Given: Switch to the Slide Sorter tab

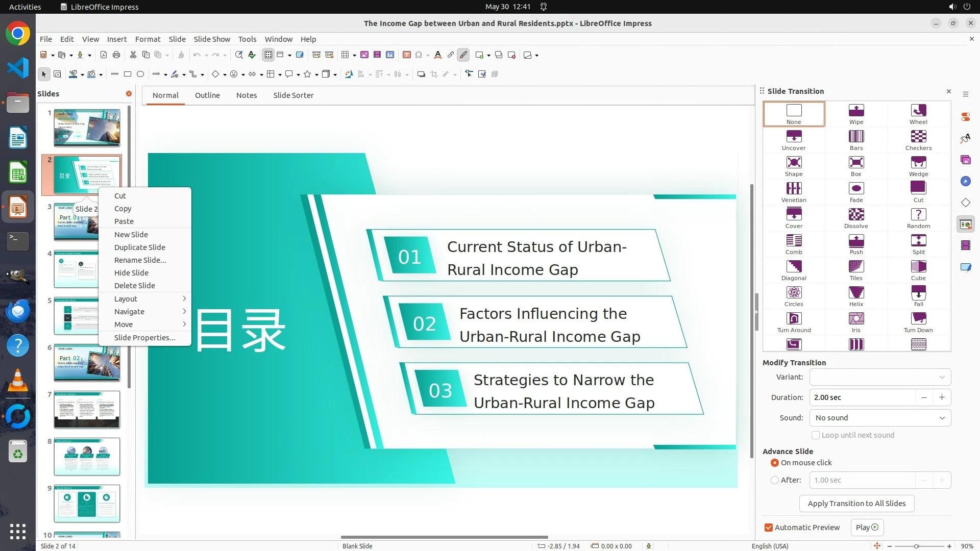Looking at the screenshot, I should (x=293, y=95).
